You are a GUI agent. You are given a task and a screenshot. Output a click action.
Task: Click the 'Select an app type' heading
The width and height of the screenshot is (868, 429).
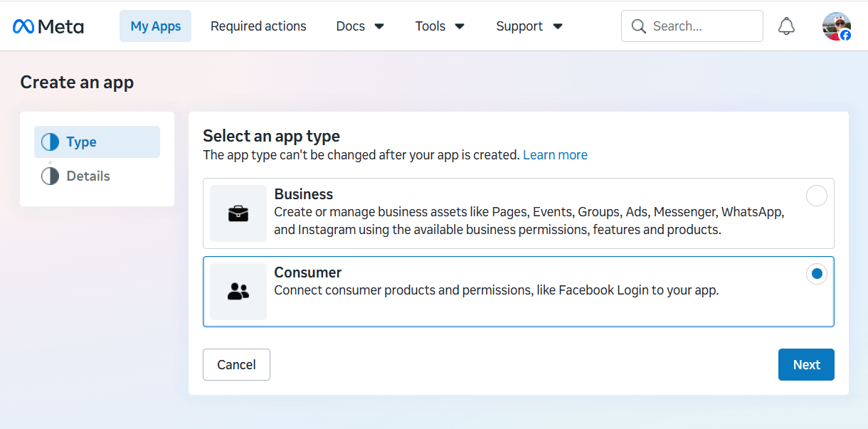pyautogui.click(x=271, y=136)
